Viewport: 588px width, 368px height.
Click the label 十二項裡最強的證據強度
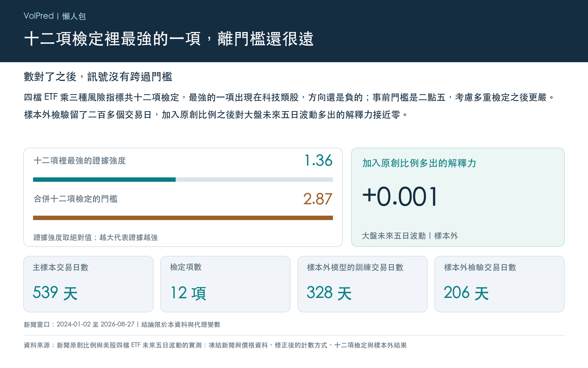(x=80, y=160)
